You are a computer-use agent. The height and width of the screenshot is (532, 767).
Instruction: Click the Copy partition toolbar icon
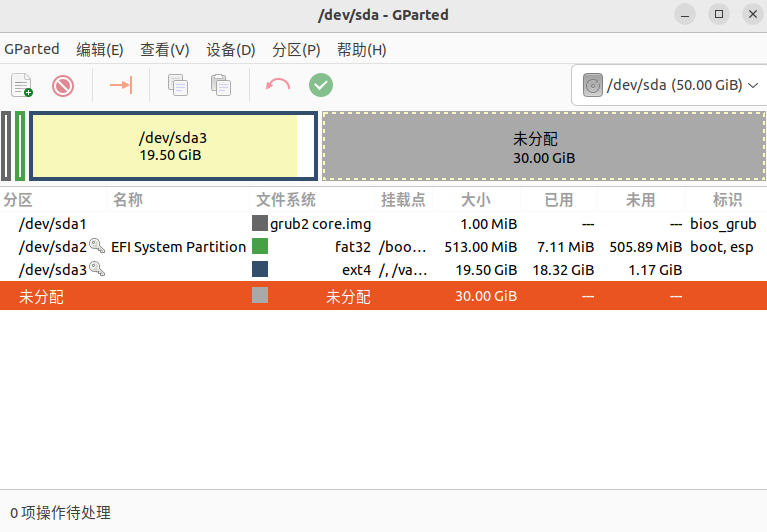coord(178,85)
